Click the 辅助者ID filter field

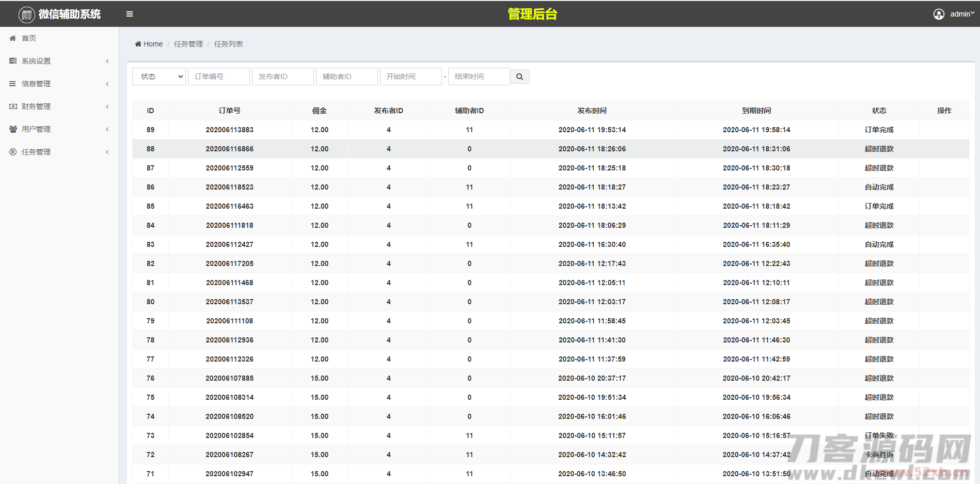tap(347, 76)
